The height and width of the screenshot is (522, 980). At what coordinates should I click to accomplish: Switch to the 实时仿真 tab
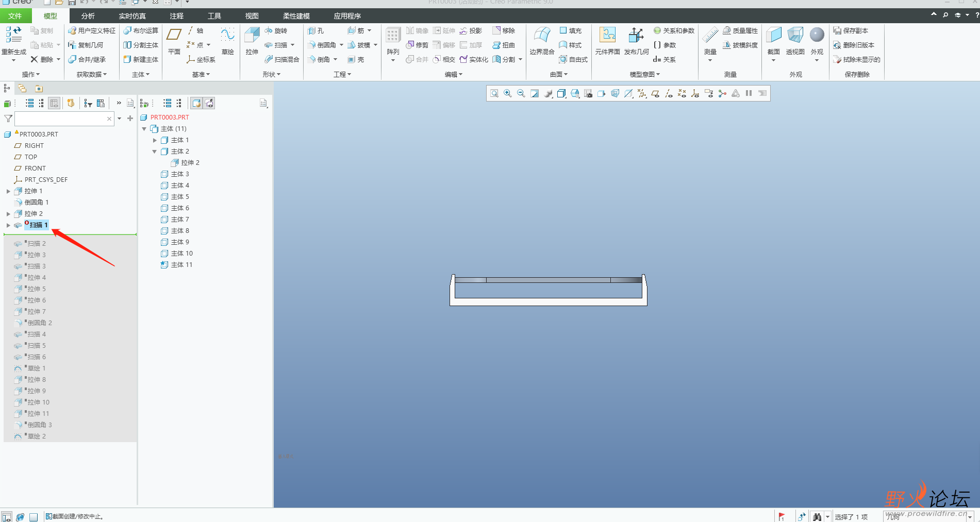click(x=132, y=16)
